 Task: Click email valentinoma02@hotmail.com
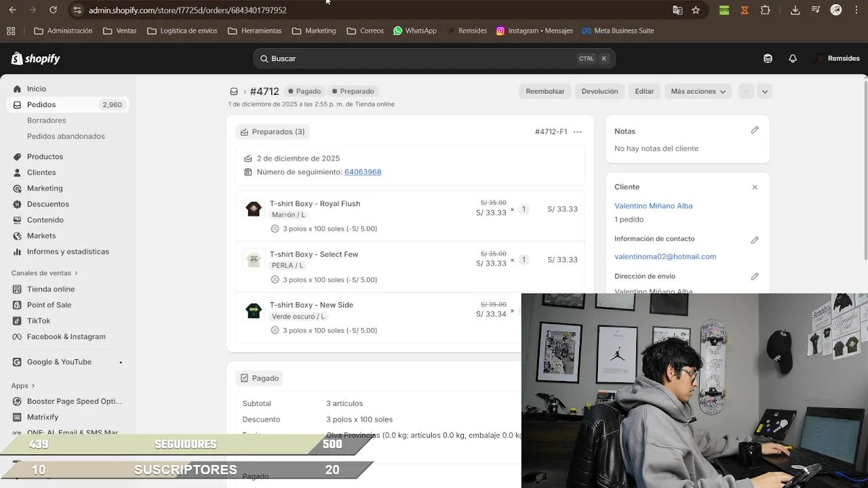(665, 257)
